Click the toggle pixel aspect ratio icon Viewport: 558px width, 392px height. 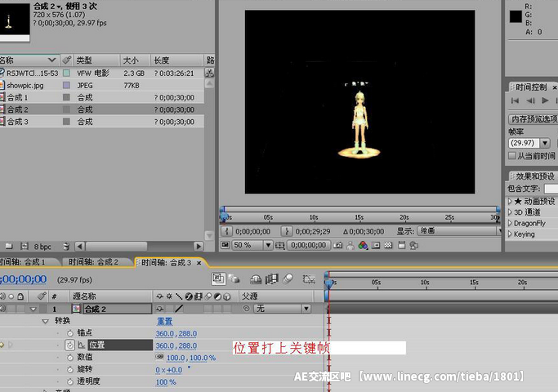pos(401,245)
